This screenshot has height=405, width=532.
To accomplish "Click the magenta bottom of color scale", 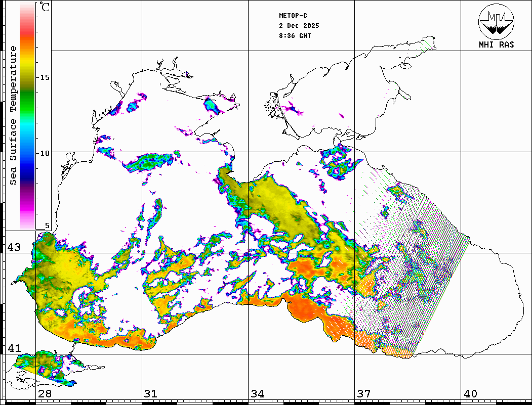I will [27, 212].
